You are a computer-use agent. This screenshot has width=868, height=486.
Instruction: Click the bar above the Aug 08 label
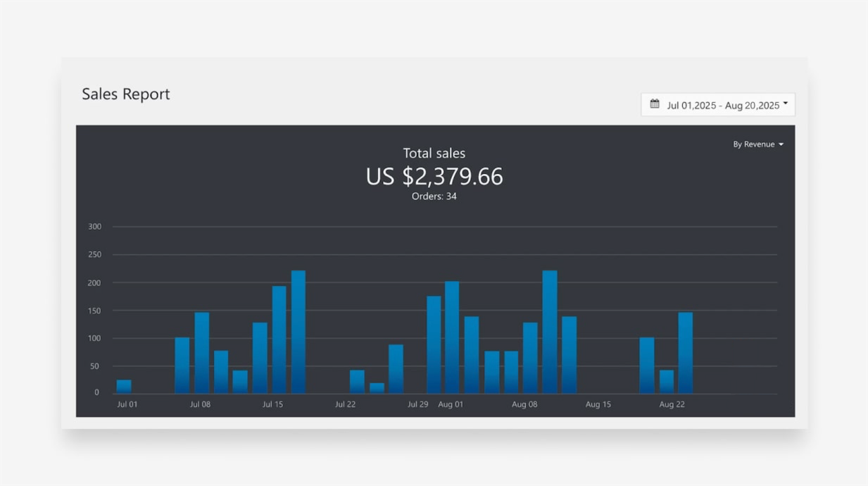click(x=530, y=357)
